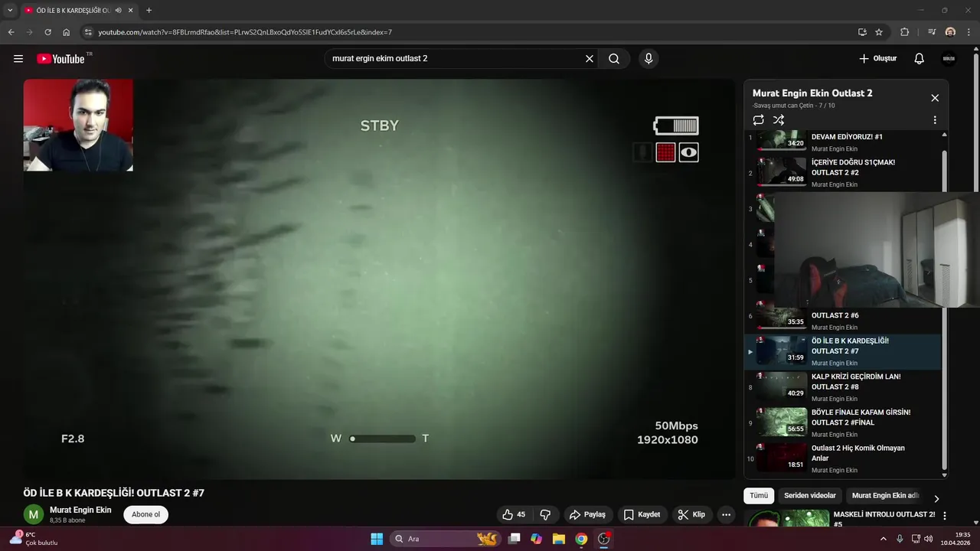Subscribe with the Abone ol button
The image size is (980, 551).
(145, 515)
